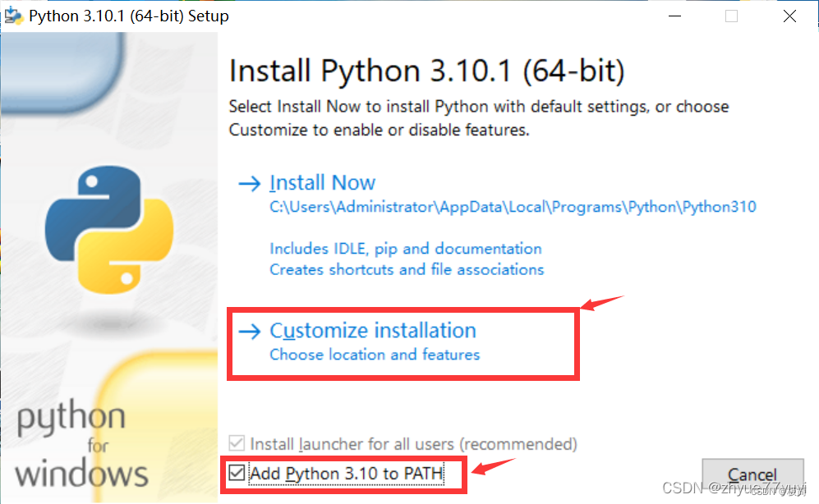Click the 'Install Python 3.10.1 (64-bit)' heading
The image size is (819, 504).
426,71
